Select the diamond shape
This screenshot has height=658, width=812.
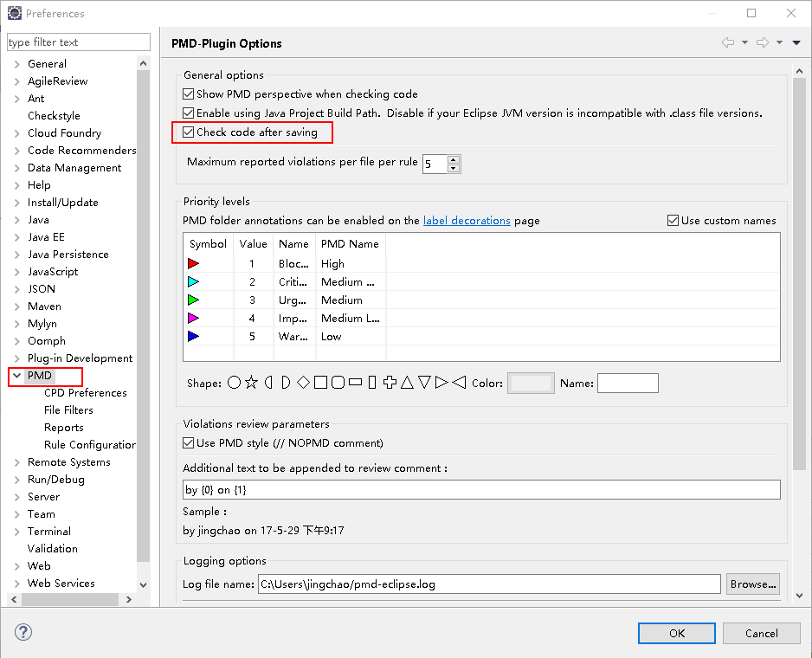304,383
